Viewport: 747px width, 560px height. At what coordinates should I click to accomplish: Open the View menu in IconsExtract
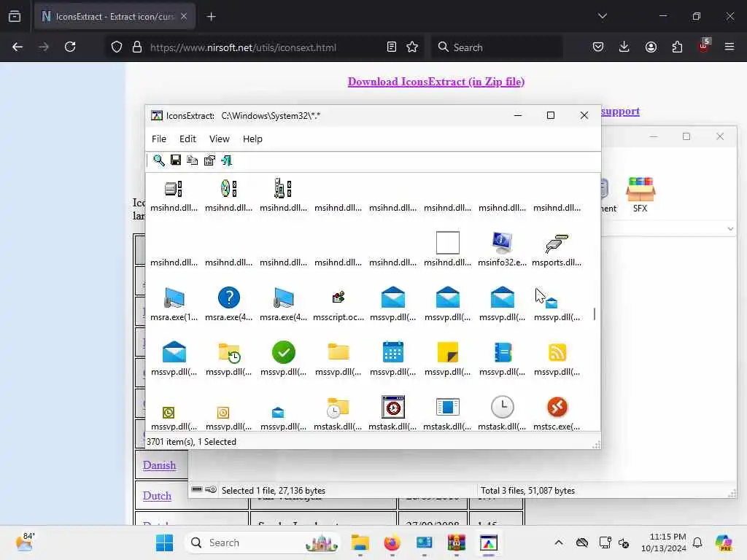coord(219,139)
